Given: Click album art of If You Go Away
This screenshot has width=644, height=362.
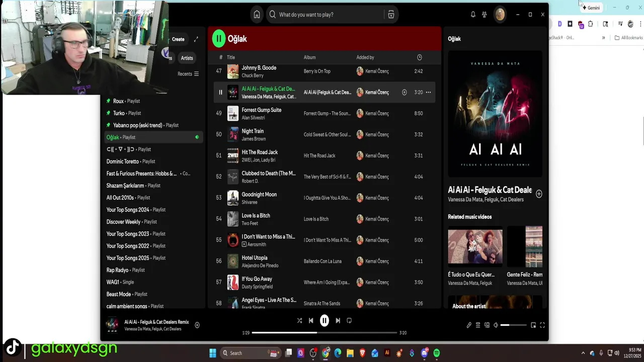Looking at the screenshot, I should [x=232, y=283].
